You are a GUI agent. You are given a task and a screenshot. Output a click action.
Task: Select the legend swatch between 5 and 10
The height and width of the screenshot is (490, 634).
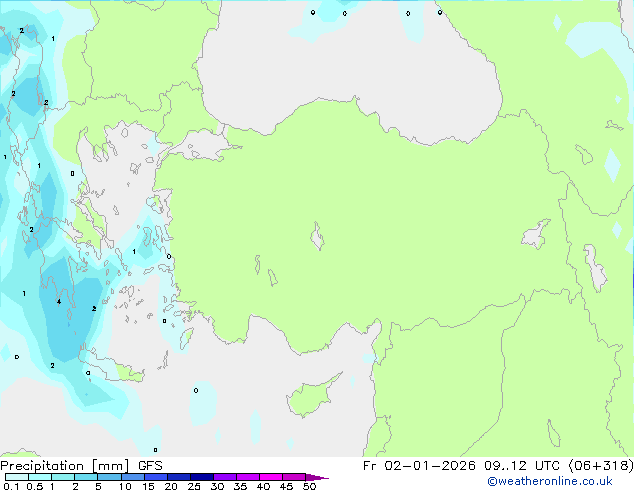[x=109, y=477]
